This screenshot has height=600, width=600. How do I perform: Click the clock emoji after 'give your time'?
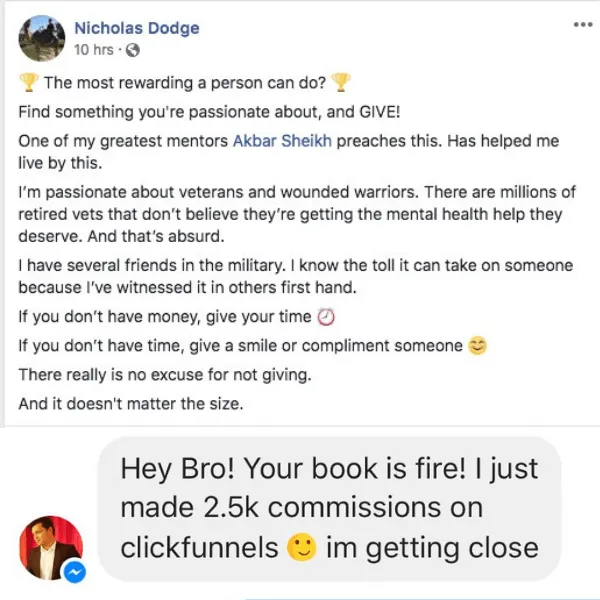(326, 317)
